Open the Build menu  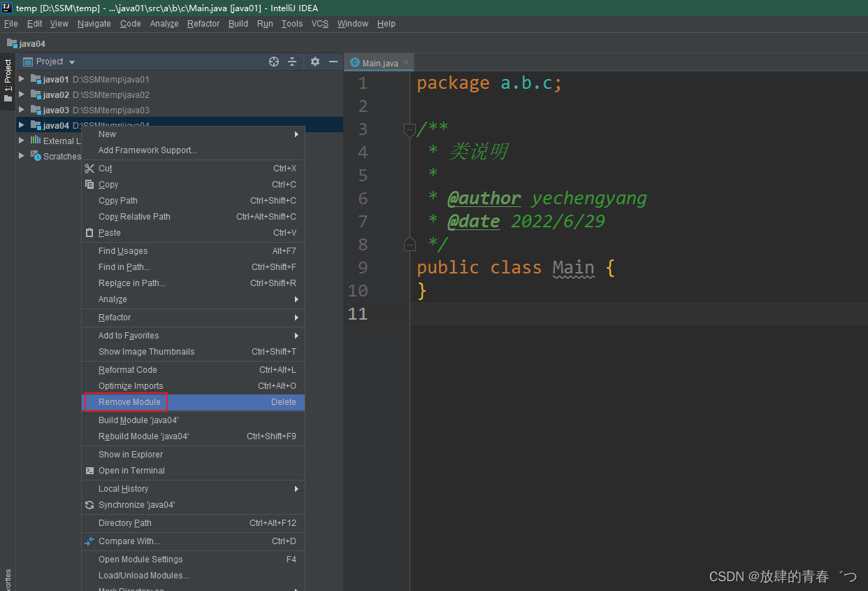(x=238, y=24)
